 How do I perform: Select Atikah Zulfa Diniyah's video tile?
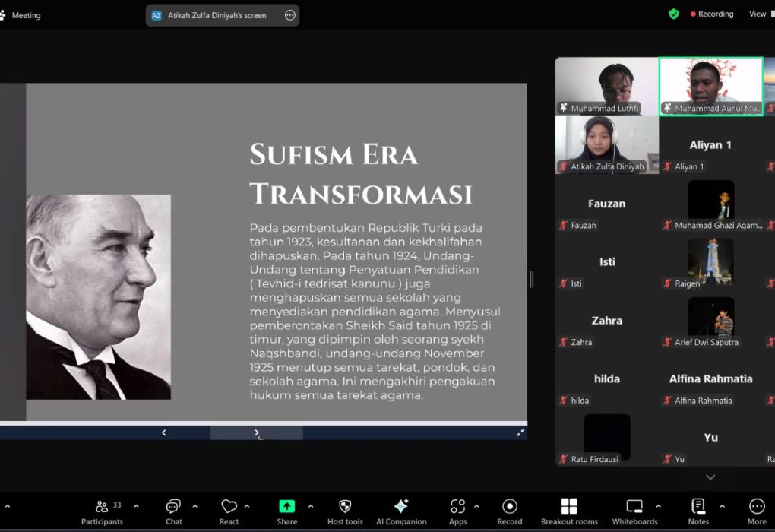[606, 144]
